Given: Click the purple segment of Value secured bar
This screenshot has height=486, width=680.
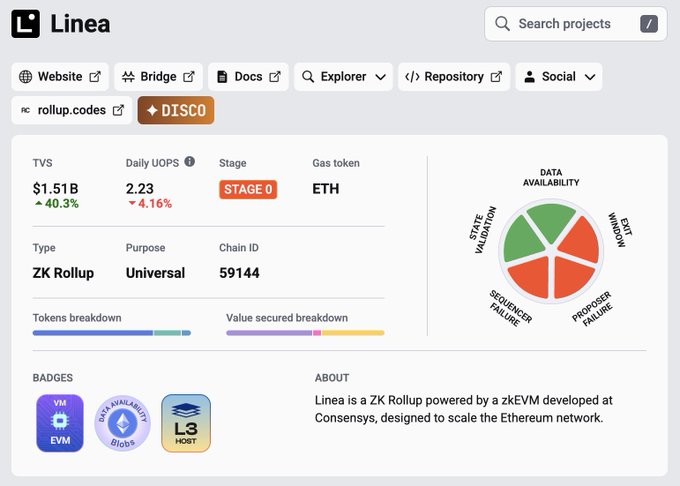Looking at the screenshot, I should click(269, 333).
